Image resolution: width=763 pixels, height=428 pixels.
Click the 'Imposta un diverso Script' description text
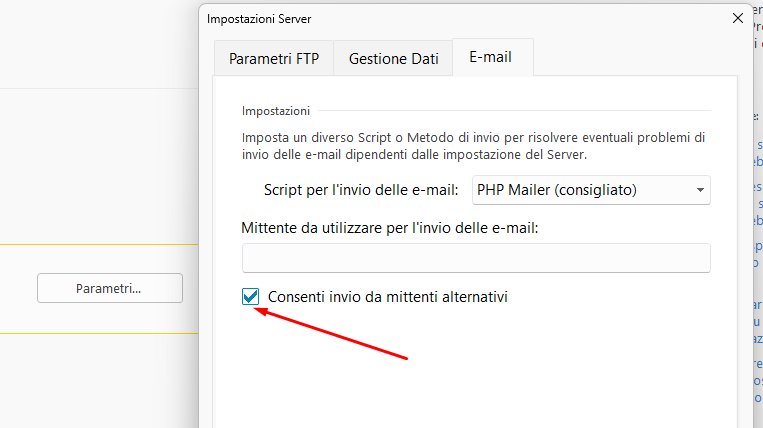(474, 145)
